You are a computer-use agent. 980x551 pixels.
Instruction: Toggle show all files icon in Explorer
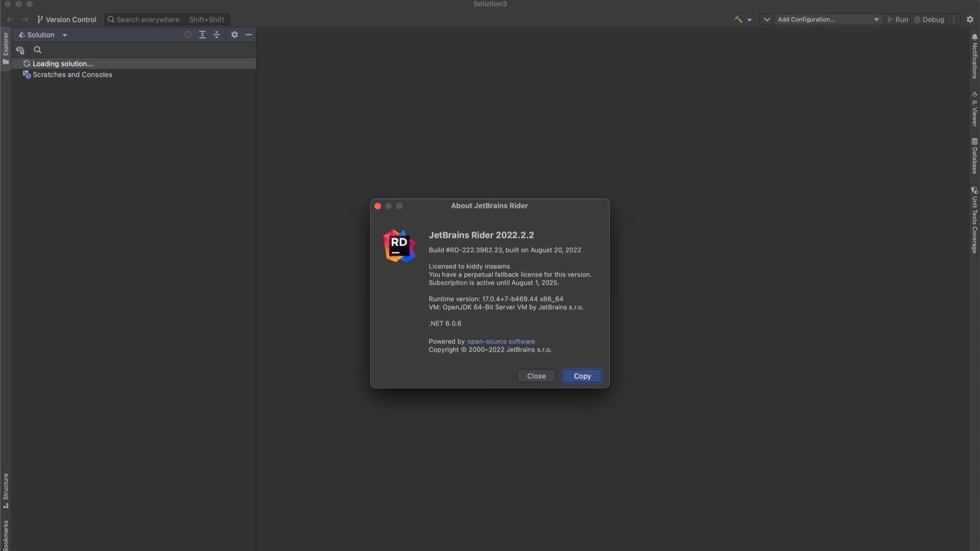point(20,50)
